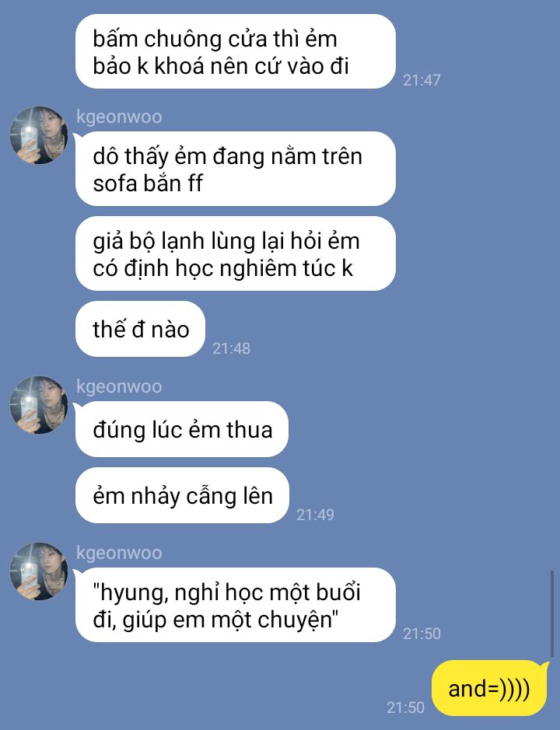Click the 21:50 timestamp beside the yellow bubble
560x730 pixels.
tap(405, 707)
